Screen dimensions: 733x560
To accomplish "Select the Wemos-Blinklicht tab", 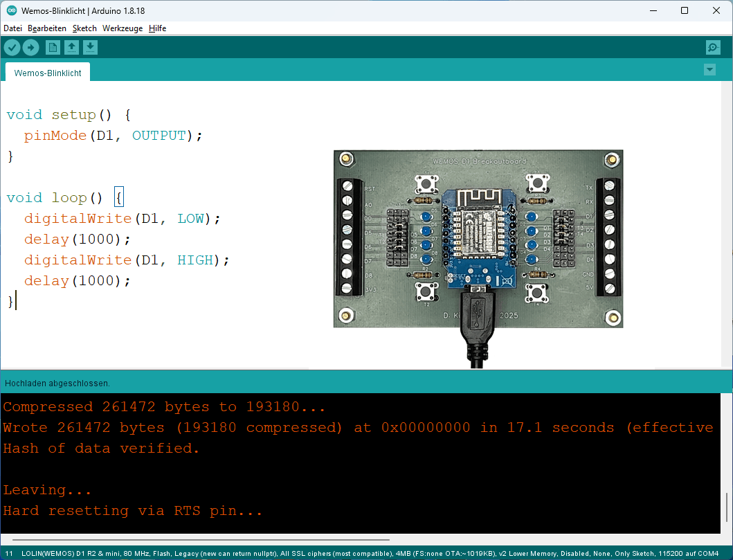I will point(48,73).
